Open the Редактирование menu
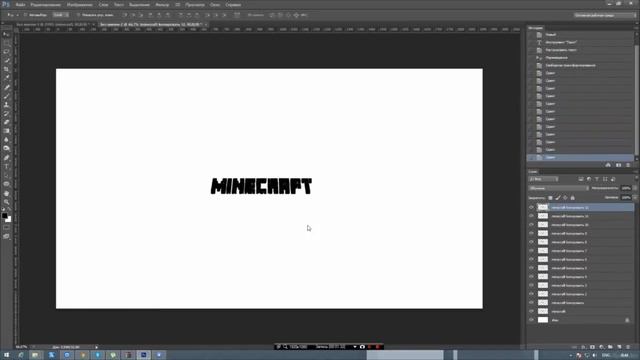 (x=46, y=5)
